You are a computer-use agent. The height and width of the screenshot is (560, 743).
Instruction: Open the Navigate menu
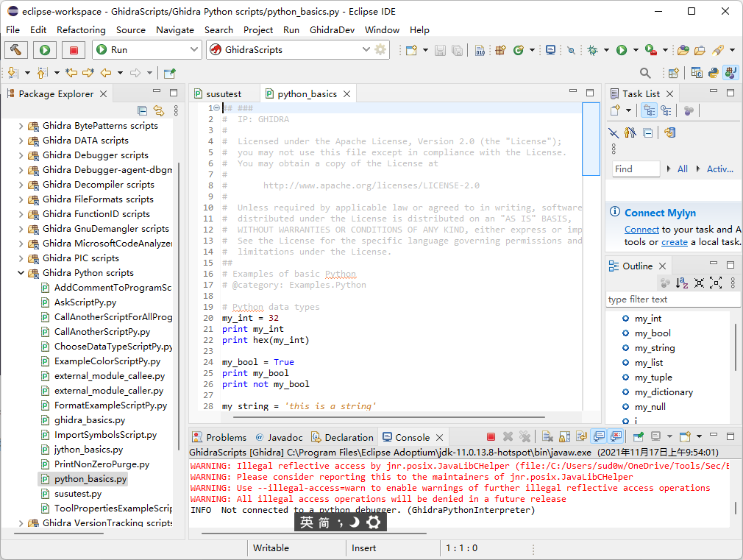point(175,30)
